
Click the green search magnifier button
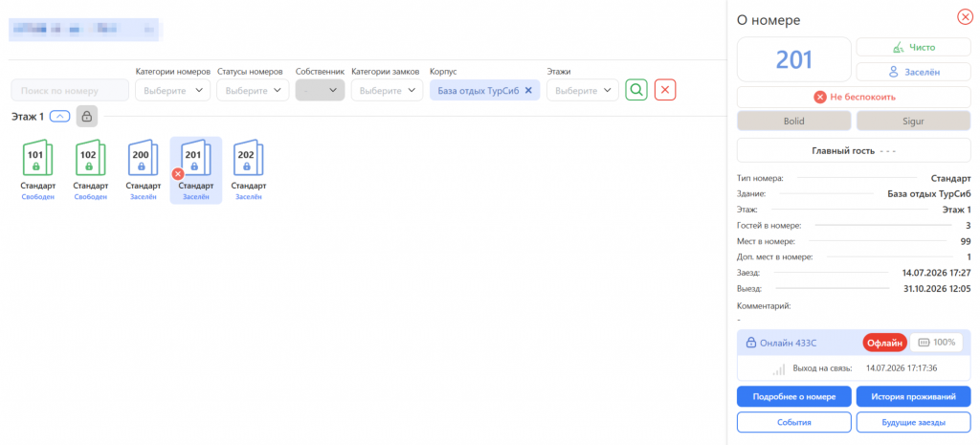pos(636,90)
